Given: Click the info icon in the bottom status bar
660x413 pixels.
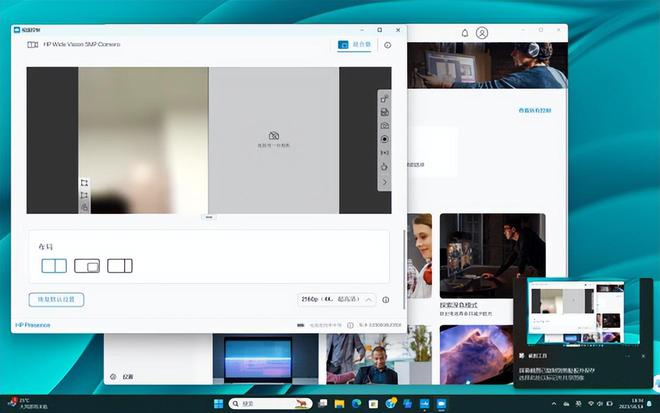Looking at the screenshot, I should click(x=350, y=325).
